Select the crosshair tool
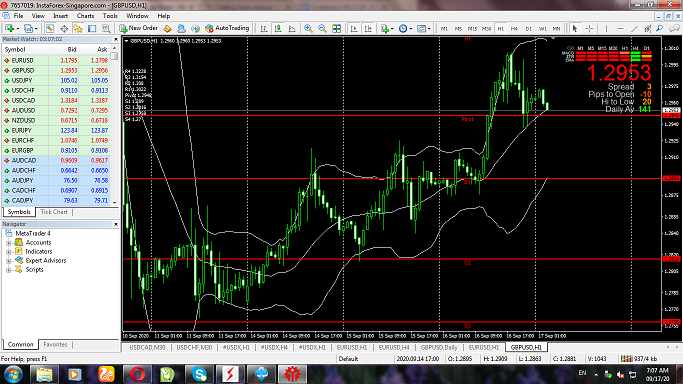Viewport: 683px width, 384px height. click(x=589, y=28)
